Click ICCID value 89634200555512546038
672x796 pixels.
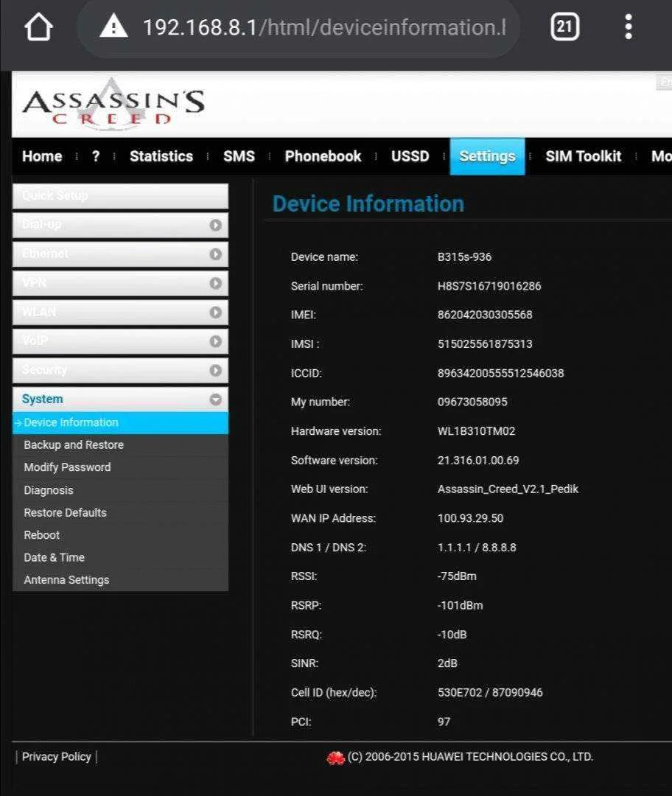500,373
